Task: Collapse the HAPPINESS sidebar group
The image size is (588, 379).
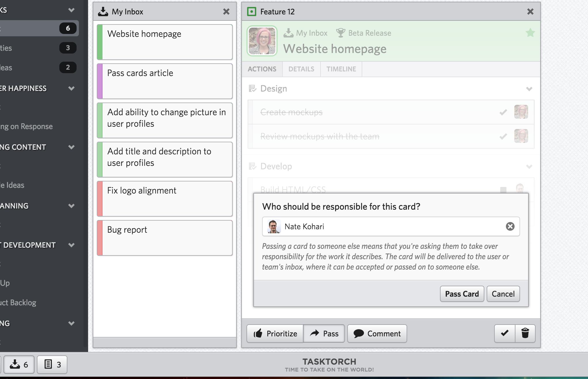Action: (x=71, y=88)
